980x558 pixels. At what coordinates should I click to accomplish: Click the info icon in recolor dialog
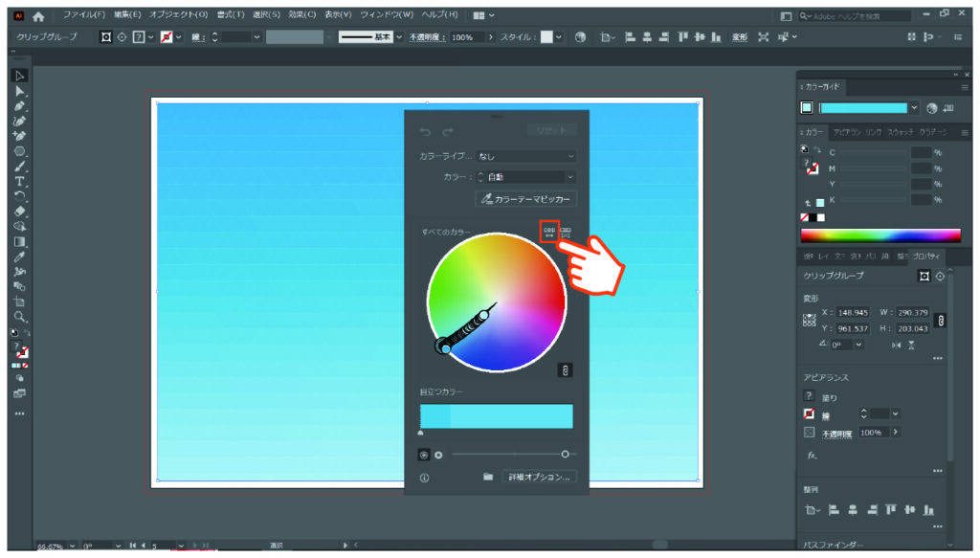424,478
